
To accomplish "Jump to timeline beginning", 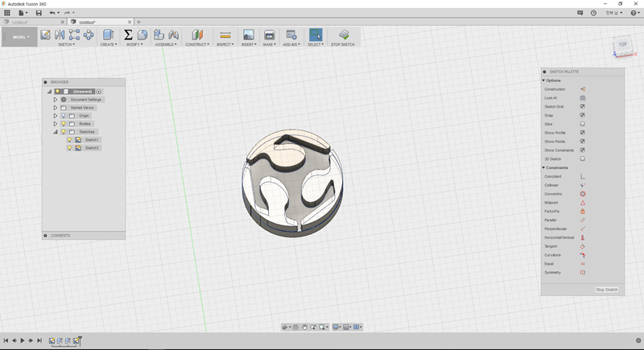I will click(x=6, y=340).
